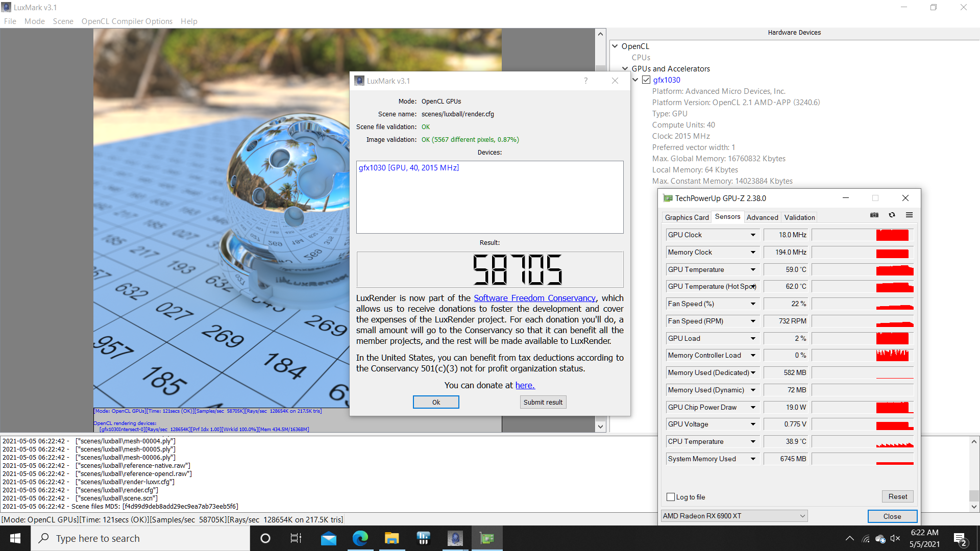Open Software Freedom Conservancy link
The width and height of the screenshot is (980, 551).
pos(534,298)
